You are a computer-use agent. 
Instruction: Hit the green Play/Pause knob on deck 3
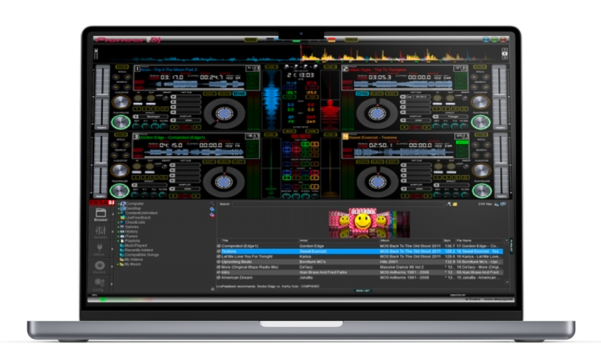click(x=120, y=190)
